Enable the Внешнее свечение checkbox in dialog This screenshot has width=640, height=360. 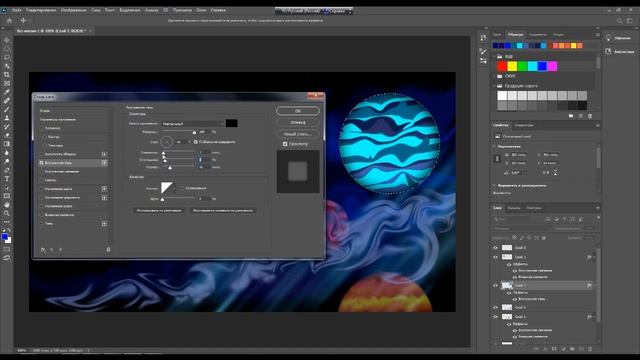point(41,215)
